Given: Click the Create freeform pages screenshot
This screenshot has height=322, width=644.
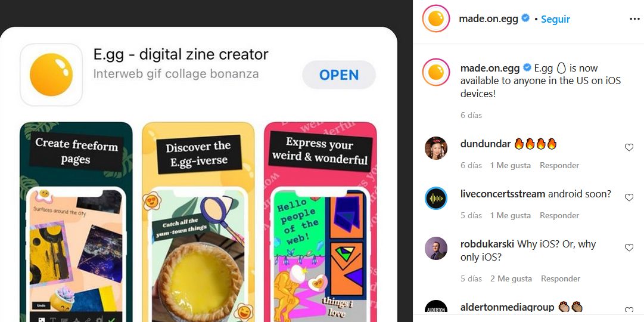Looking at the screenshot, I should 76,222.
